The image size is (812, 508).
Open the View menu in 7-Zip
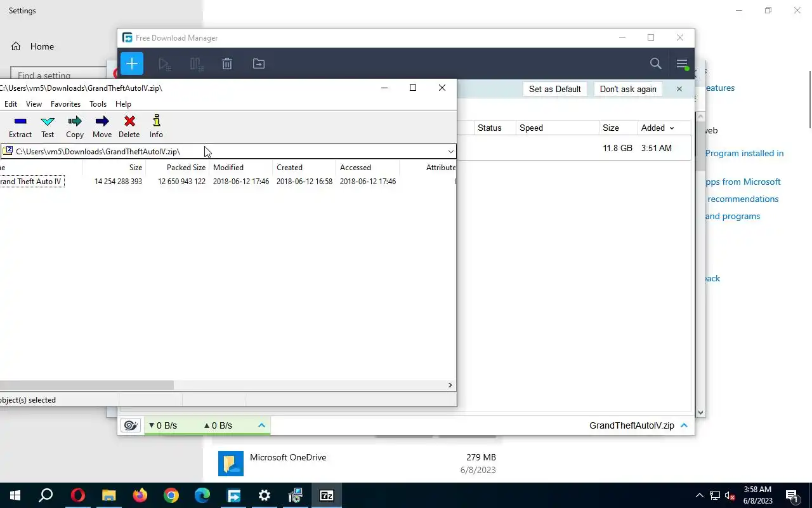[x=34, y=104]
